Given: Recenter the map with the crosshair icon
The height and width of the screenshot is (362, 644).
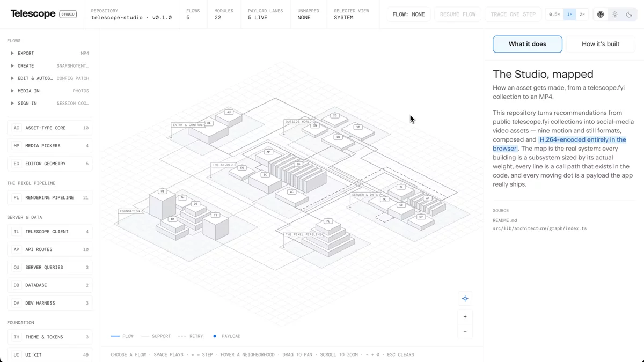Looking at the screenshot, I should 465,299.
